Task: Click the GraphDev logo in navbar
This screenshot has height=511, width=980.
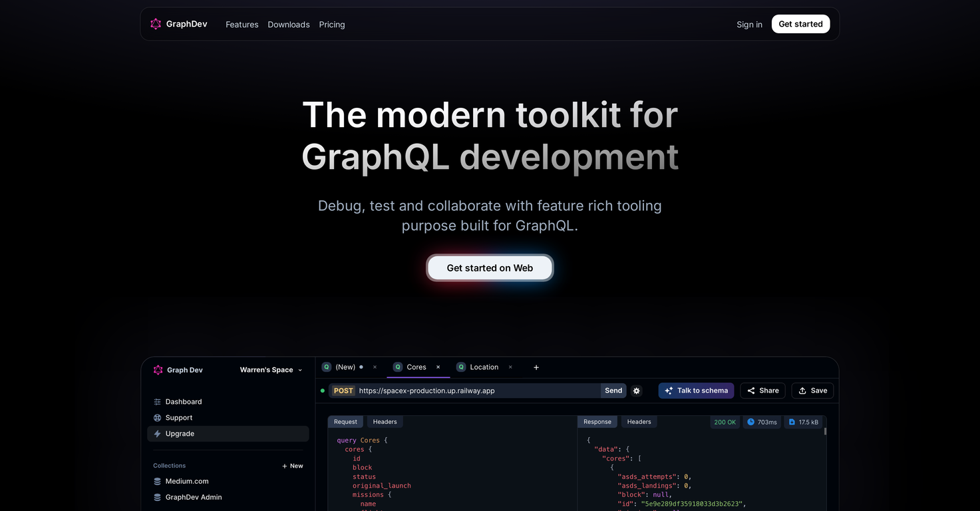Action: pyautogui.click(x=178, y=24)
